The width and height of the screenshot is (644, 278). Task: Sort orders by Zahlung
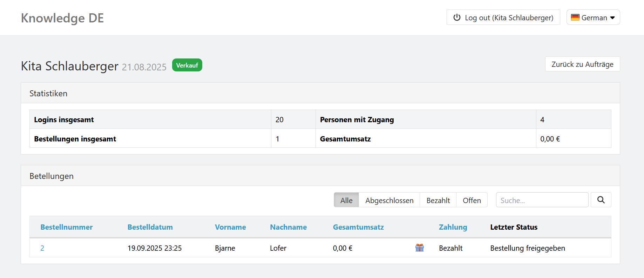[453, 227]
